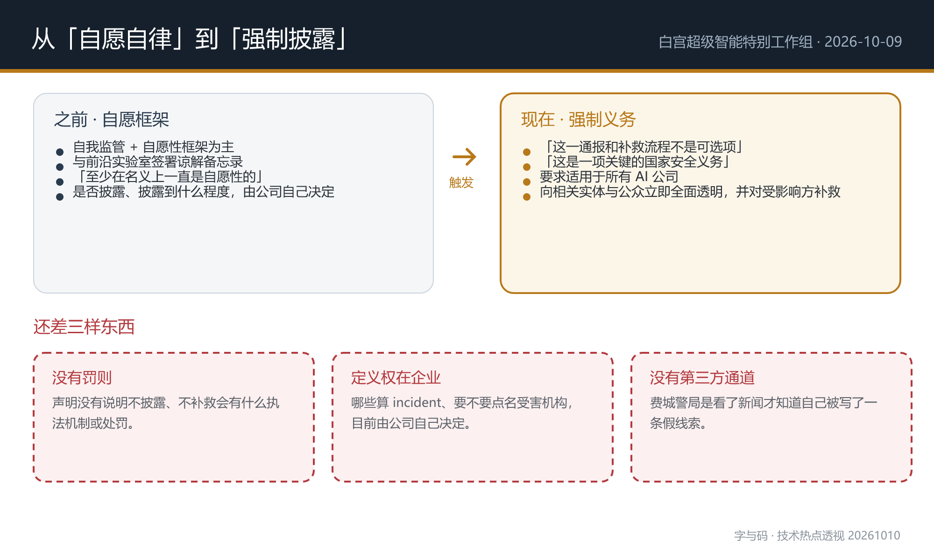The width and height of the screenshot is (934, 560).
Task: Click the orange right arrow icon
Action: [464, 157]
